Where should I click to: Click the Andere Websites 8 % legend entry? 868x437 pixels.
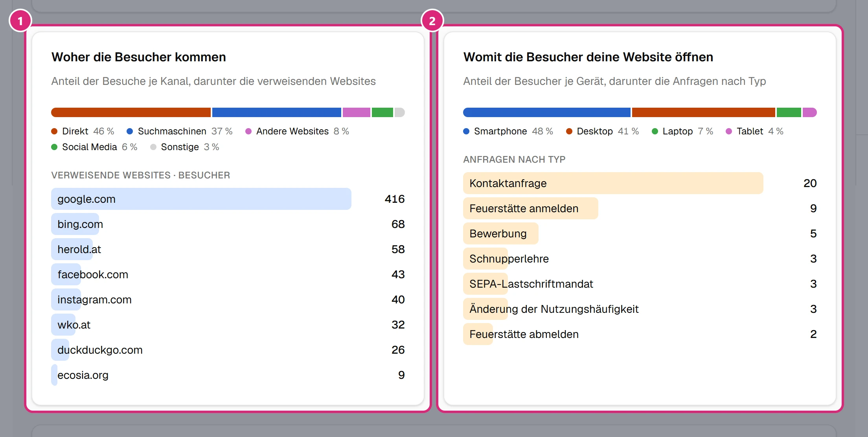[297, 131]
